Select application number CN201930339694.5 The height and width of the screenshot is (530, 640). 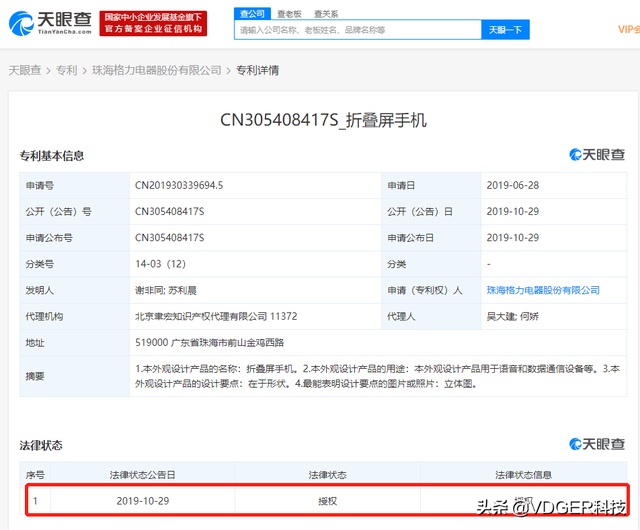(x=179, y=185)
